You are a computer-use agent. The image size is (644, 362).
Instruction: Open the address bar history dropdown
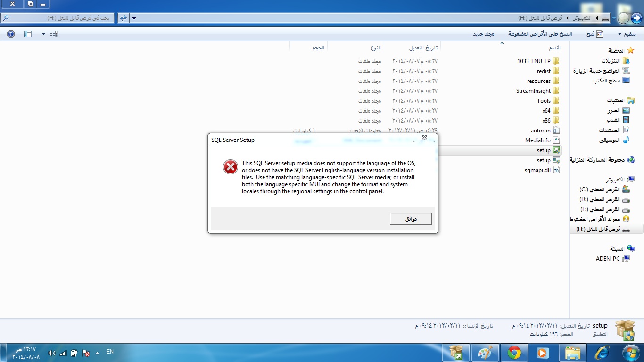click(134, 18)
